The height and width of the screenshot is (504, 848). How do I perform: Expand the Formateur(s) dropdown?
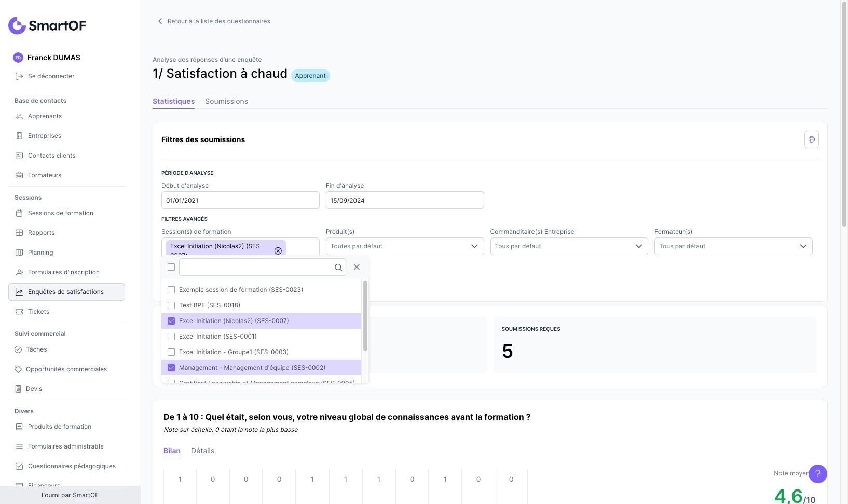tap(733, 246)
